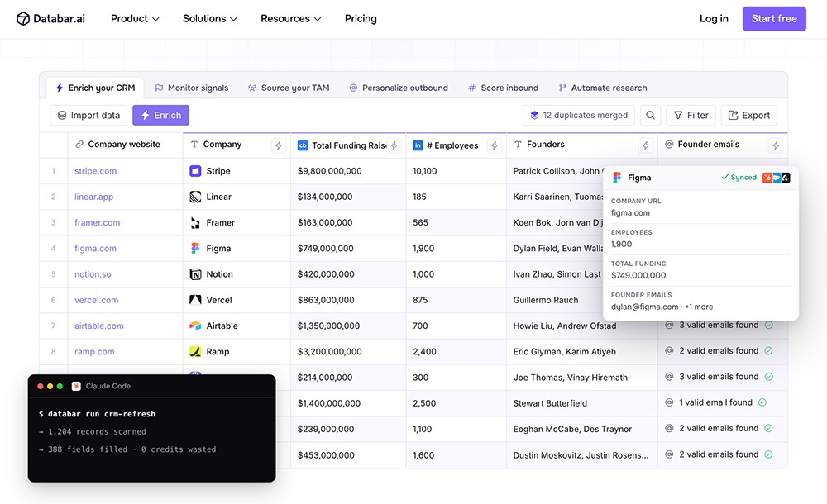Image resolution: width=827 pixels, height=504 pixels.
Task: Click the Synced status in Figma card
Action: pyautogui.click(x=739, y=178)
